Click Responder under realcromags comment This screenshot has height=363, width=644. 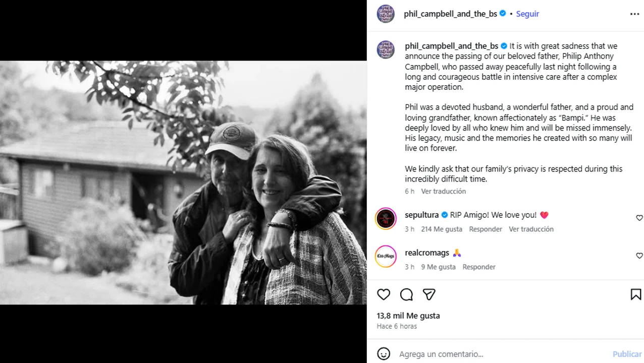[478, 267]
